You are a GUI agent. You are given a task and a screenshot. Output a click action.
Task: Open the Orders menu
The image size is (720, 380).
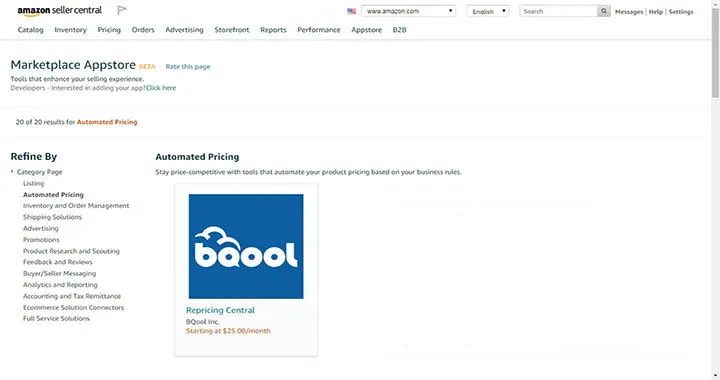coord(143,30)
